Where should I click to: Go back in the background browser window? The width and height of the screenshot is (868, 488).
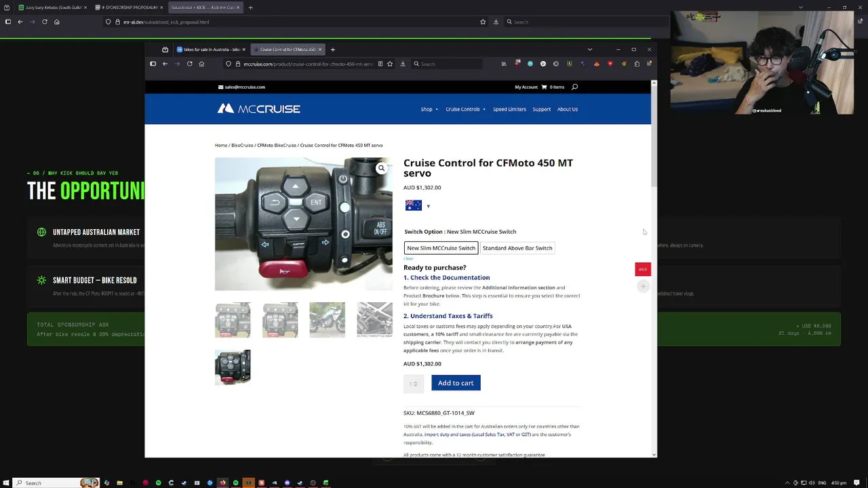coord(20,22)
